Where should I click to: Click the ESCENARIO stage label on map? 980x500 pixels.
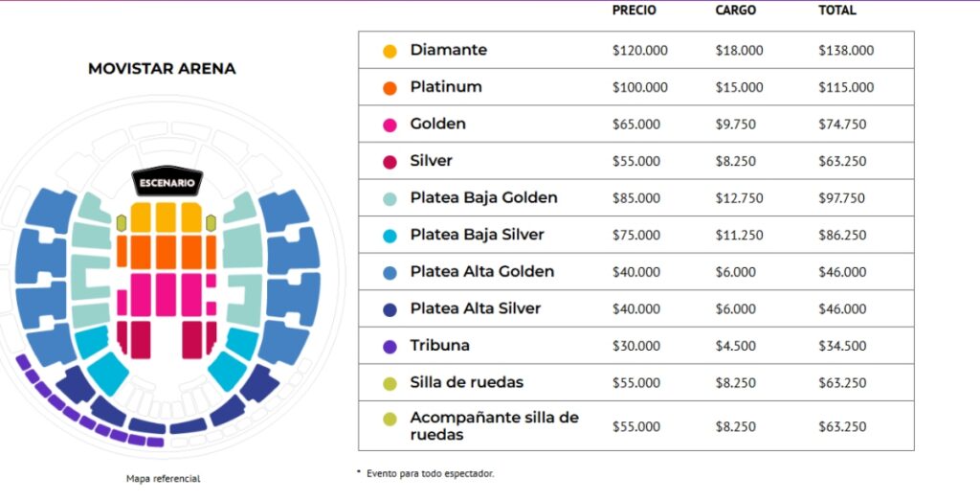[167, 183]
